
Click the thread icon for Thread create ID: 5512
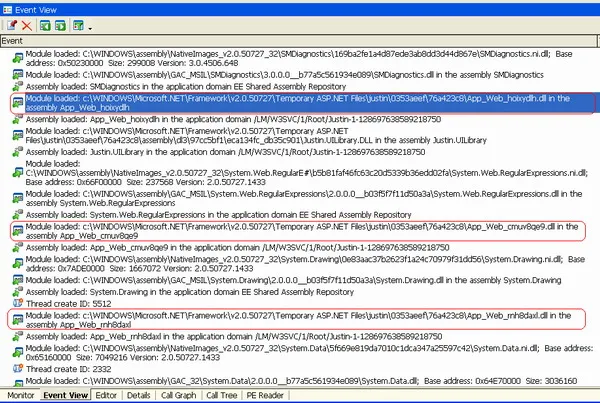coord(18,303)
